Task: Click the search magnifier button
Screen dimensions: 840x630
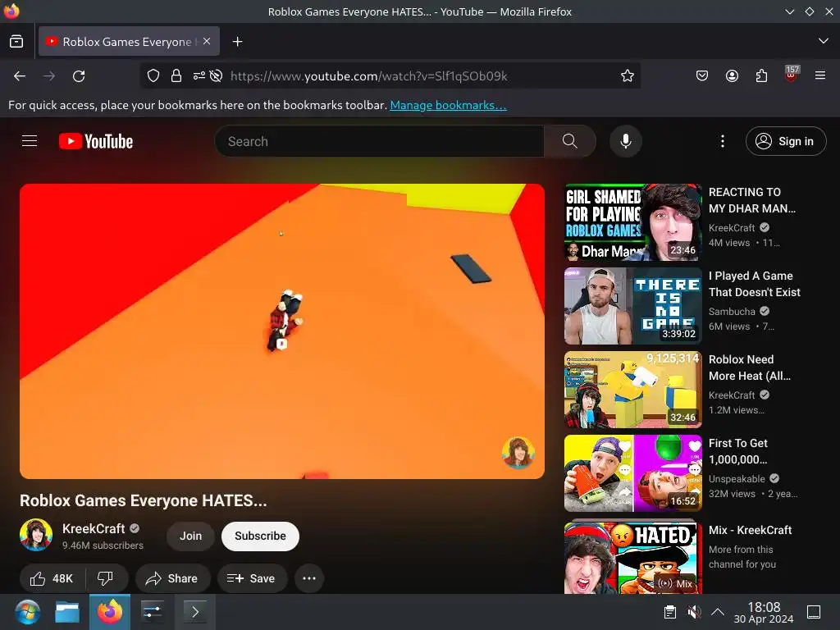Action: pyautogui.click(x=570, y=141)
